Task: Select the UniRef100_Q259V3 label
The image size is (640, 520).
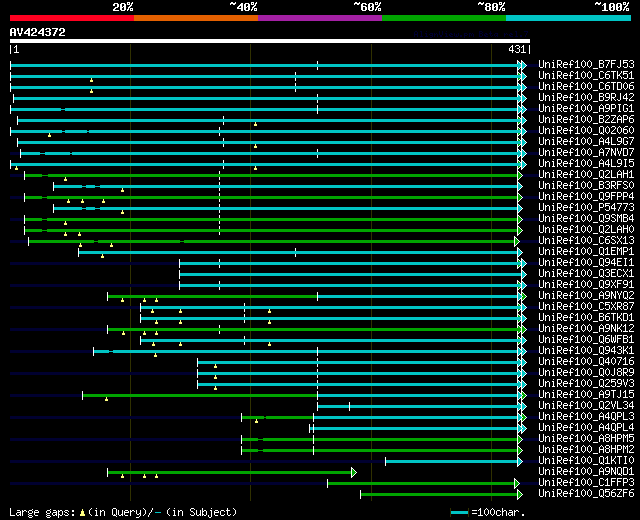Action: pyautogui.click(x=586, y=384)
